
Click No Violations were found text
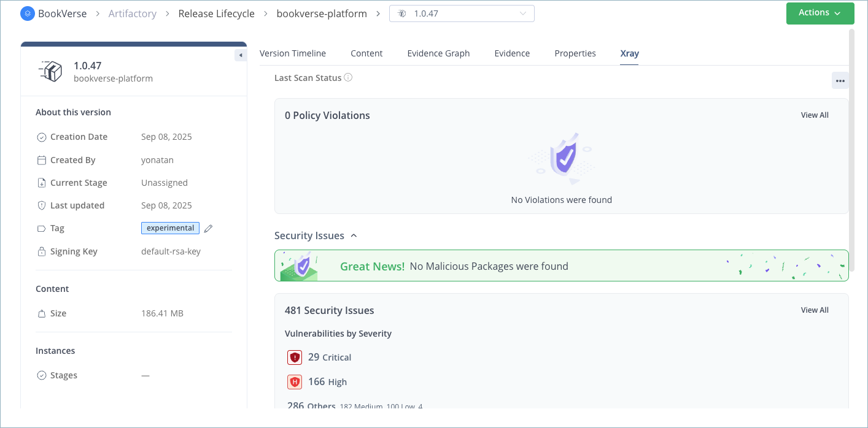tap(562, 200)
